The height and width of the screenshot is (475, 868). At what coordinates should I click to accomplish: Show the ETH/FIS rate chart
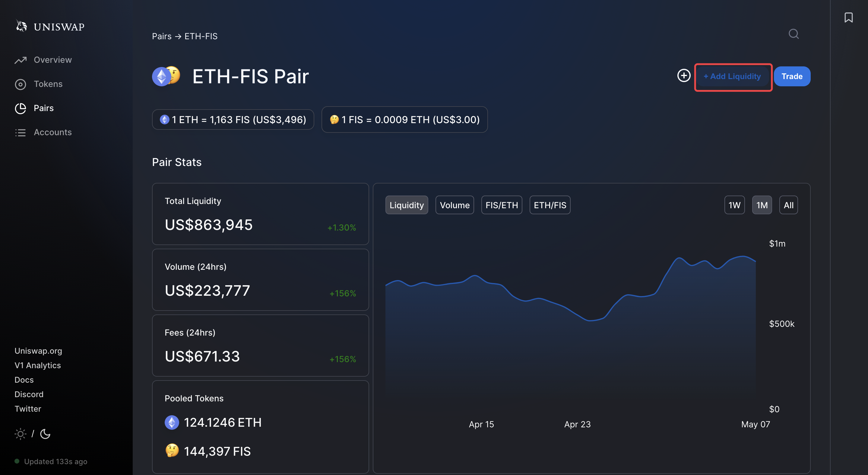(550, 205)
